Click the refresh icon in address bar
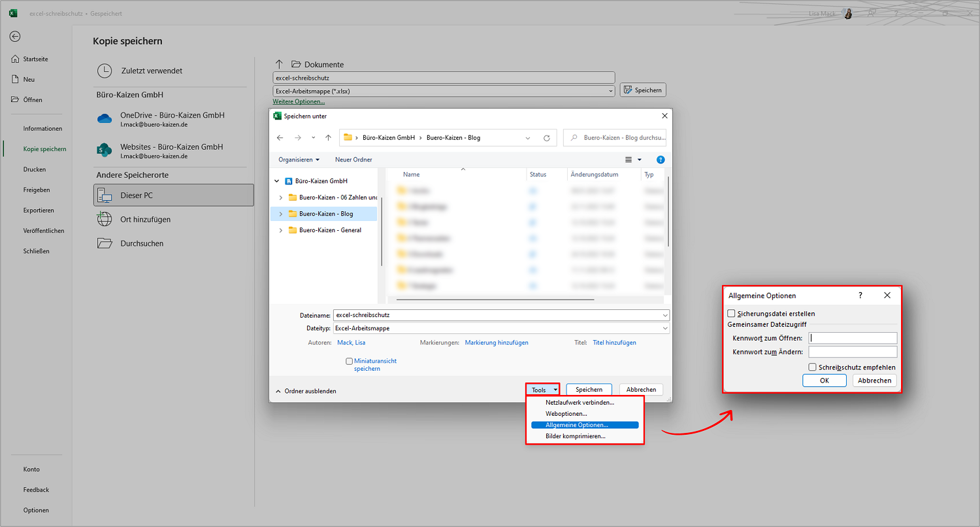 547,138
